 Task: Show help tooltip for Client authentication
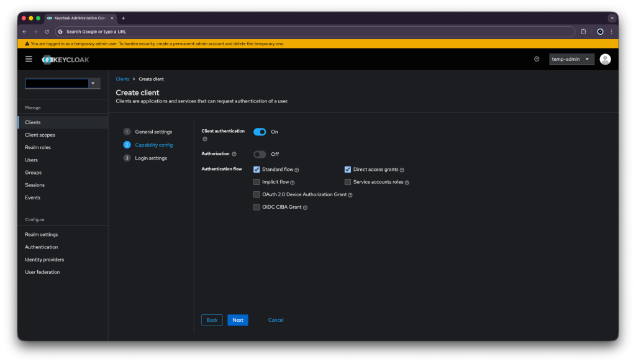(x=205, y=139)
